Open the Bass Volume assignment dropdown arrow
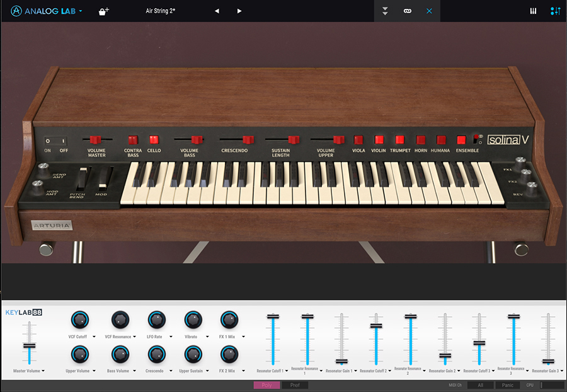The image size is (567, 392). point(135,371)
